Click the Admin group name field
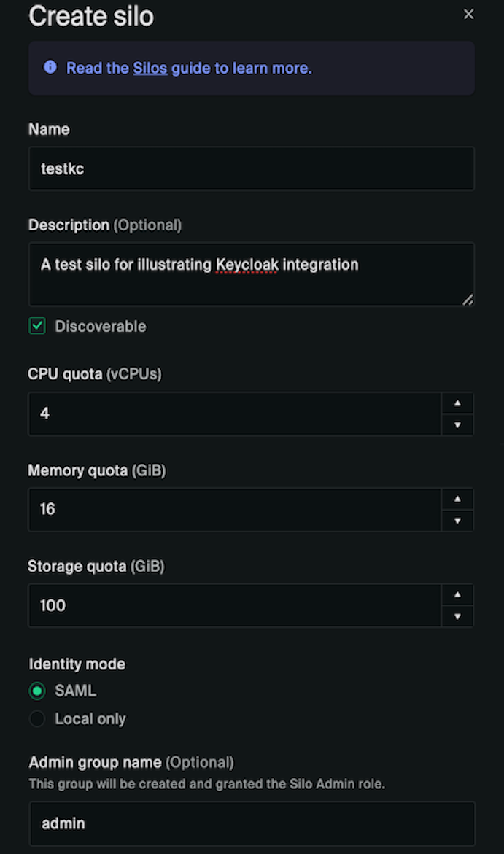504x854 pixels. point(251,824)
